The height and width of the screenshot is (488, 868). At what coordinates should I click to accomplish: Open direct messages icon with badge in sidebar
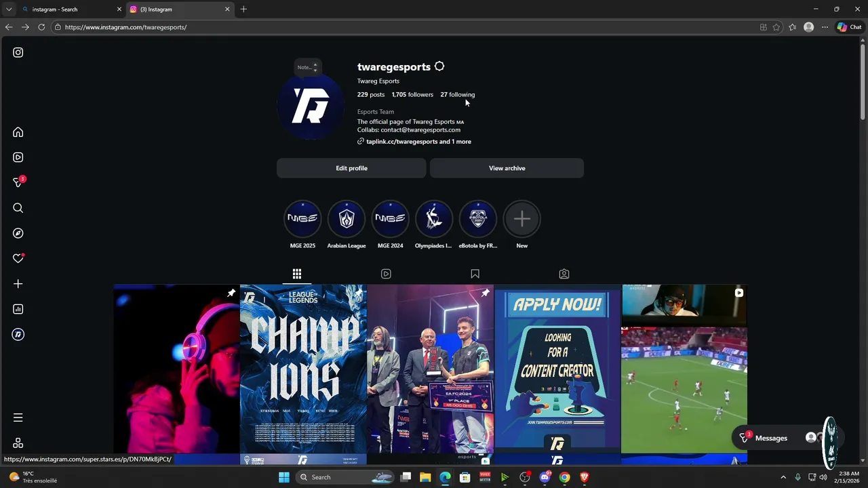coord(19,182)
